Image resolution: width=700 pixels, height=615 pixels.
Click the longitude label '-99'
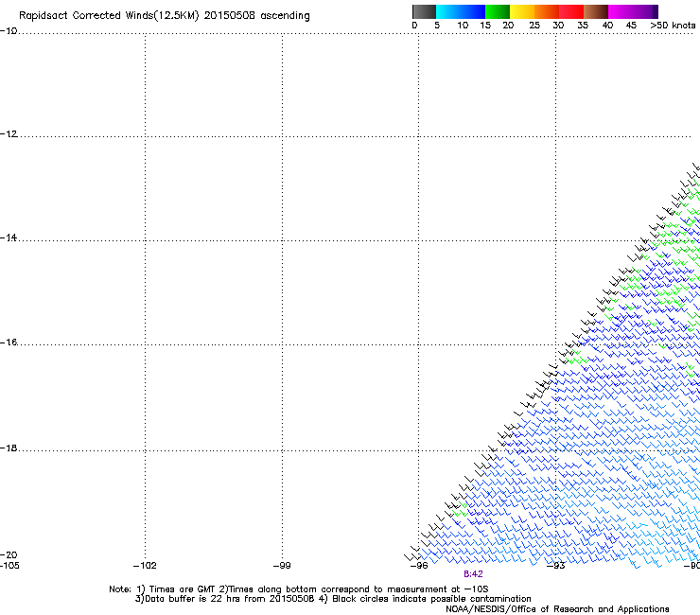tap(282, 566)
